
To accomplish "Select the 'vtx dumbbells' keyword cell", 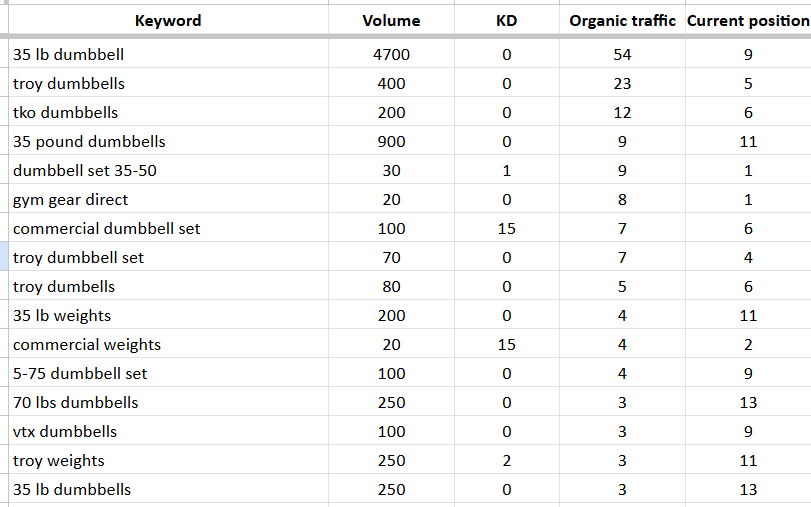I will coord(168,431).
